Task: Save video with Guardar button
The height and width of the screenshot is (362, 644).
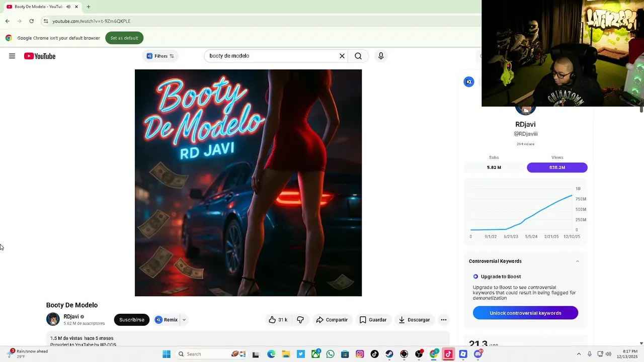Action: click(x=373, y=320)
